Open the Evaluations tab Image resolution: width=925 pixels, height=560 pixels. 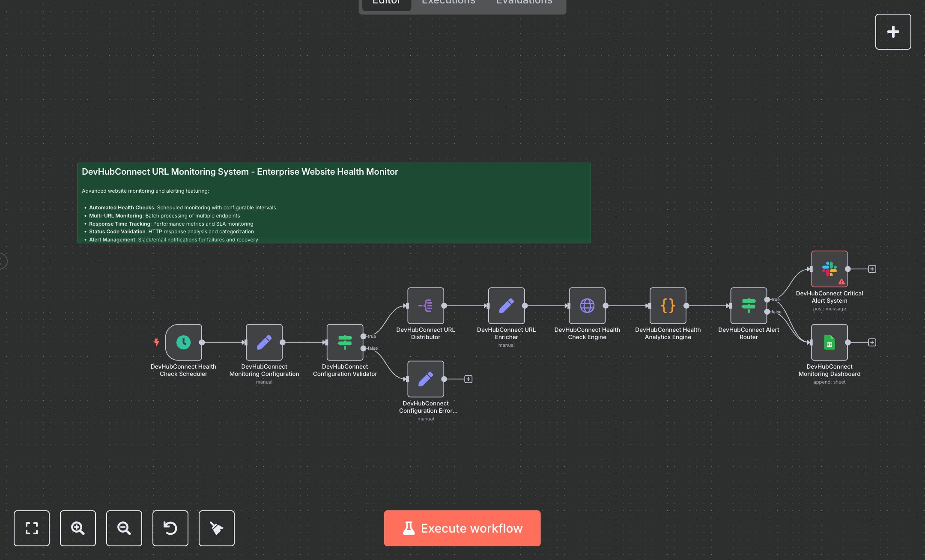pos(524,3)
